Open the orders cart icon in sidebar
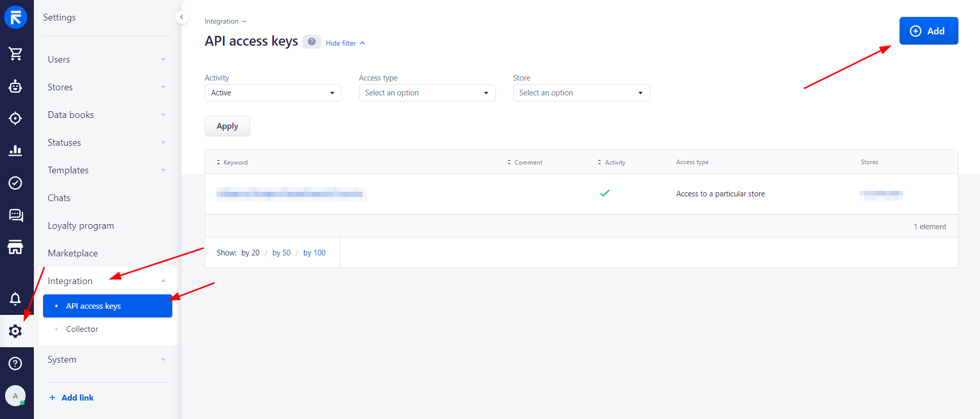The image size is (980, 419). (x=15, y=54)
